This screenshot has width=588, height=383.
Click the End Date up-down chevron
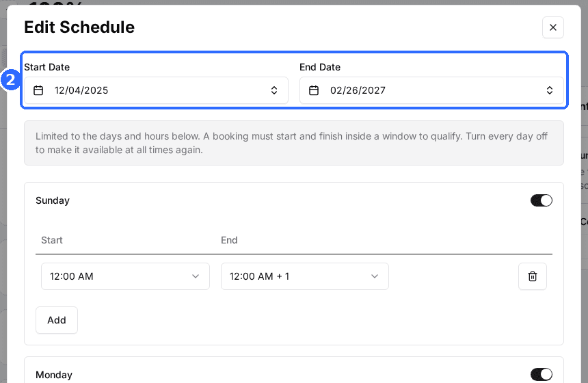click(x=550, y=90)
